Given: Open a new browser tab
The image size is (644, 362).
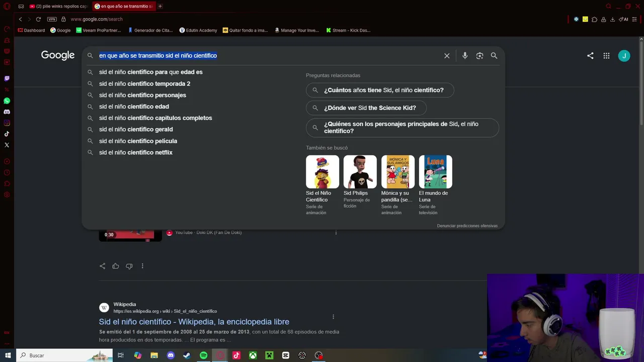Looking at the screenshot, I should [160, 6].
